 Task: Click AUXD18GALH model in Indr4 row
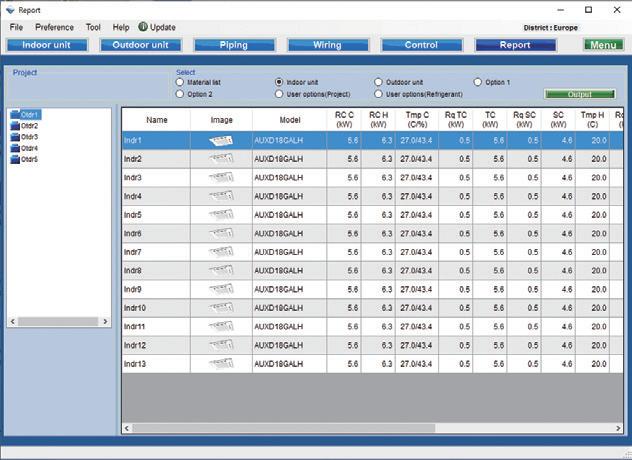tap(279, 196)
